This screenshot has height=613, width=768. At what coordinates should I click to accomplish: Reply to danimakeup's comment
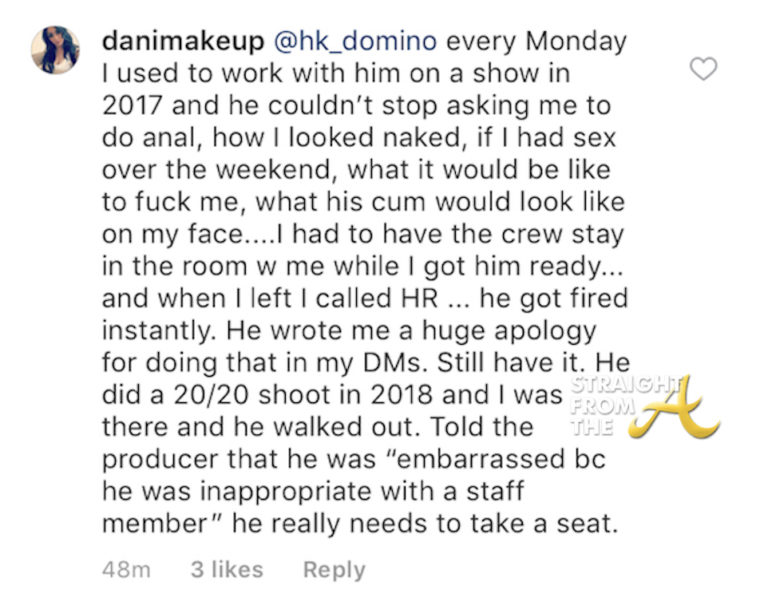(334, 570)
